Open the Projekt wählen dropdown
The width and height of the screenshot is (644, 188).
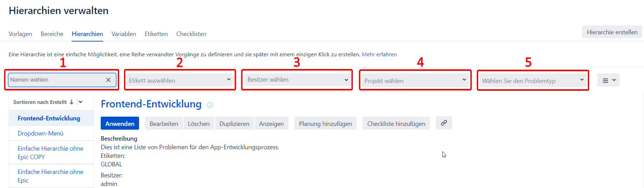coord(415,81)
